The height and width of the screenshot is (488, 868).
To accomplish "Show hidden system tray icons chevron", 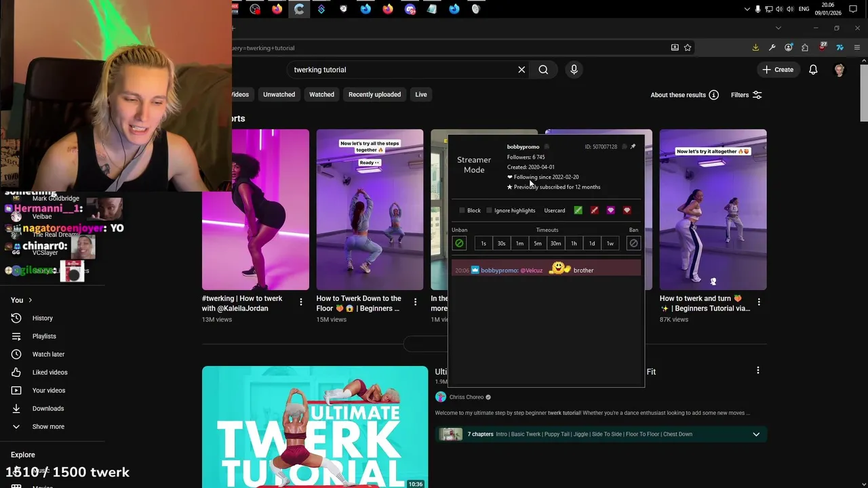I will [x=747, y=9].
